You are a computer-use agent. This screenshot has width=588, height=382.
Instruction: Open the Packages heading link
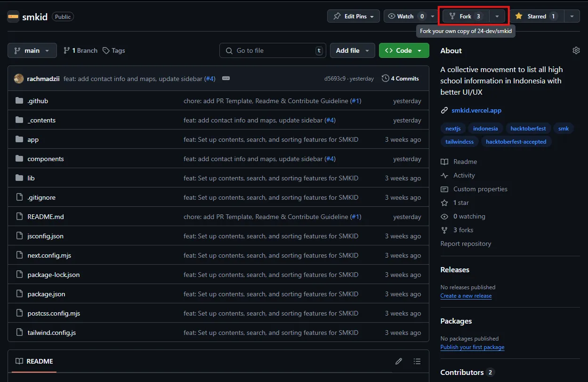pos(456,321)
